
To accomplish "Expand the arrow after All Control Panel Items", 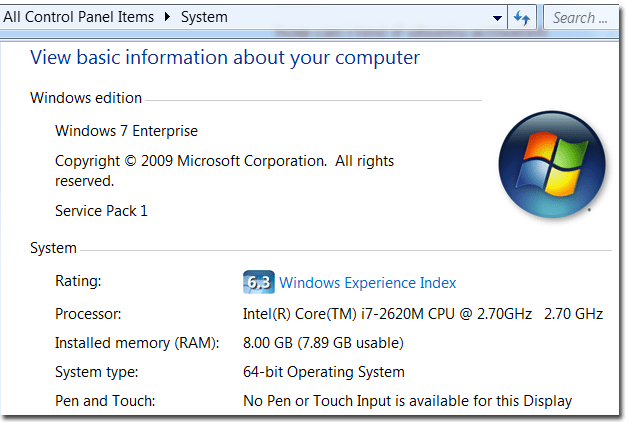I will (167, 17).
